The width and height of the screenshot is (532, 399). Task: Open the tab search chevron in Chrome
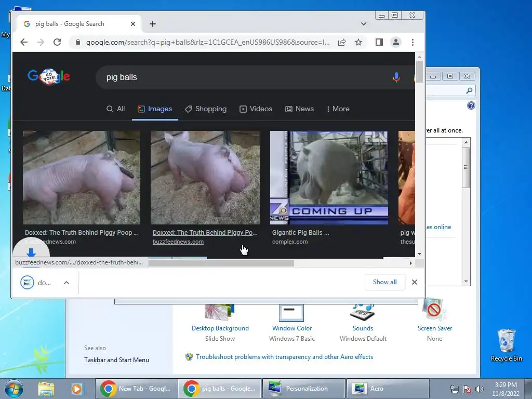363,24
